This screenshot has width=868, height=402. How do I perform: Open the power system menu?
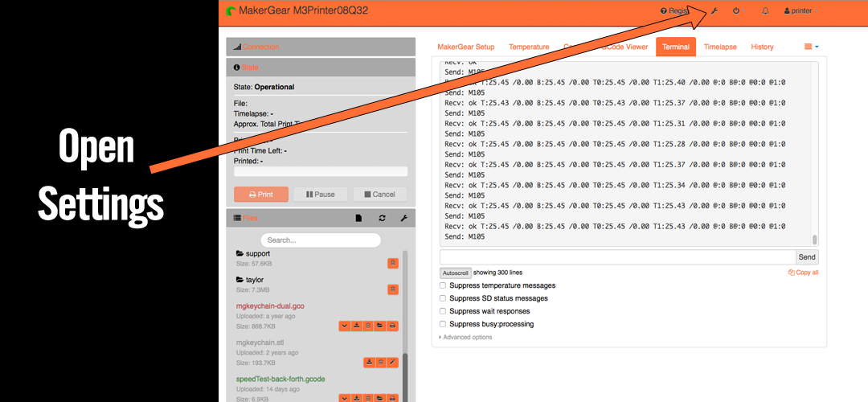click(736, 11)
